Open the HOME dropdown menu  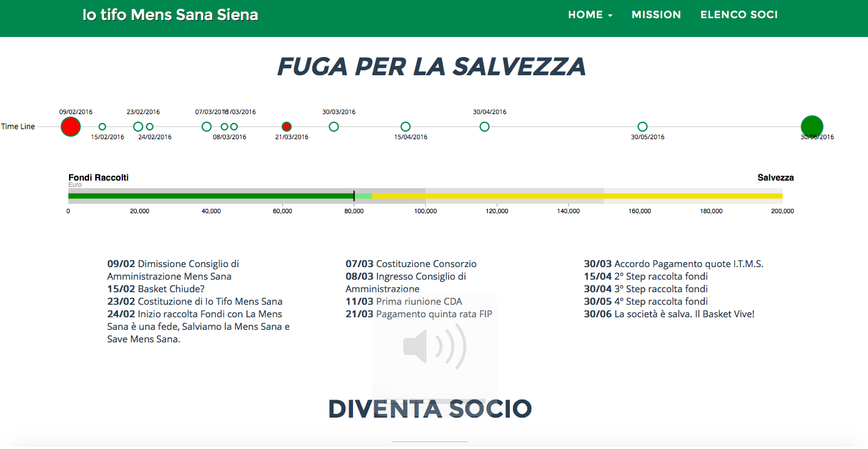coord(590,15)
